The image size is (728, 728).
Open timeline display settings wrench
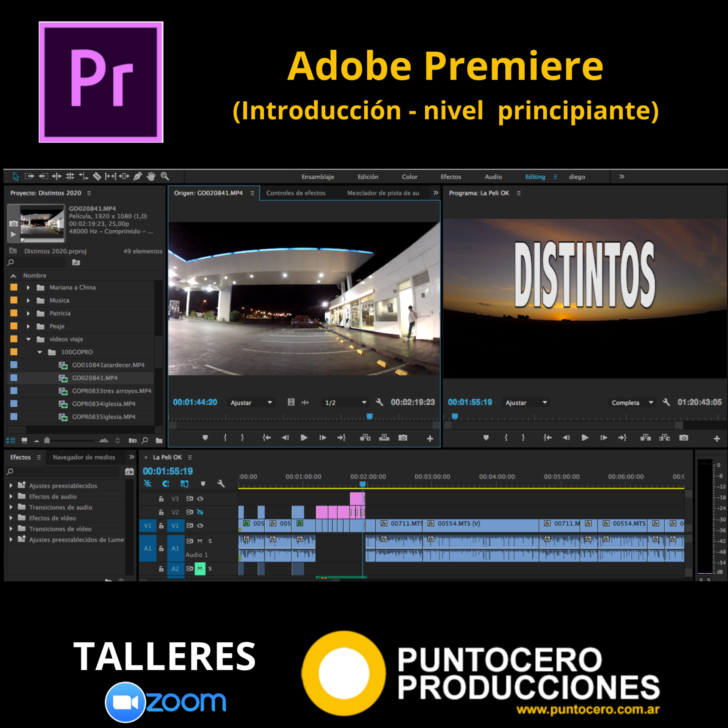[221, 483]
